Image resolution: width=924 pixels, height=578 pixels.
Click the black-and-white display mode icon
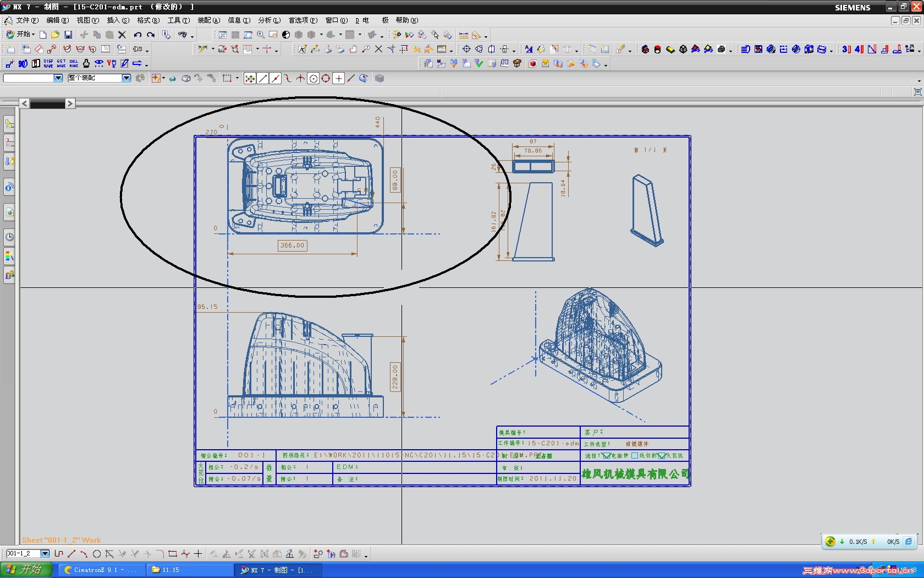click(x=286, y=35)
